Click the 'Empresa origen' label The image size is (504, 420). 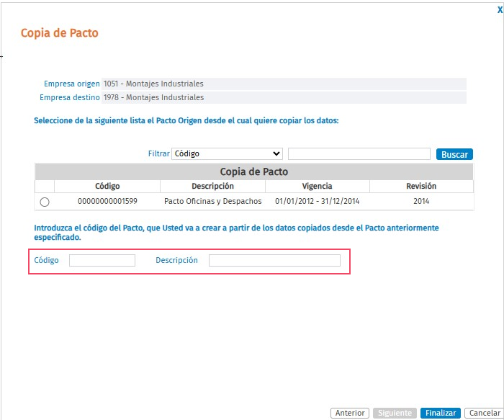point(72,84)
